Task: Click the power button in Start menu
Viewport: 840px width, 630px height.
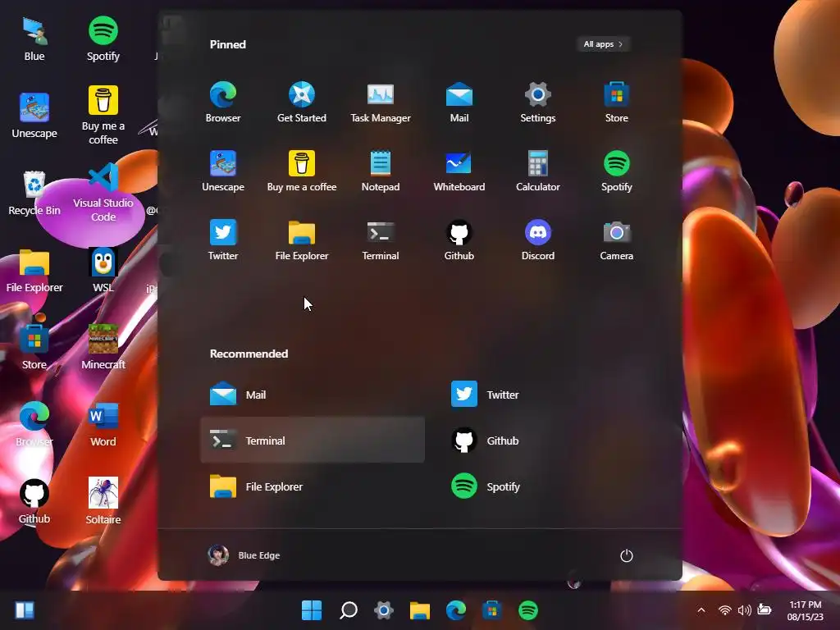Action: point(626,555)
